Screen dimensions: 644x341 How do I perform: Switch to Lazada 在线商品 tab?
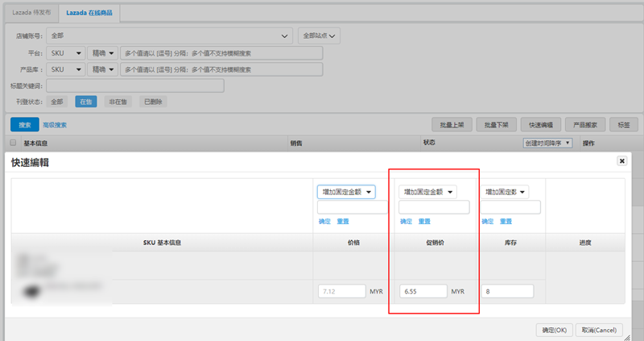(89, 15)
